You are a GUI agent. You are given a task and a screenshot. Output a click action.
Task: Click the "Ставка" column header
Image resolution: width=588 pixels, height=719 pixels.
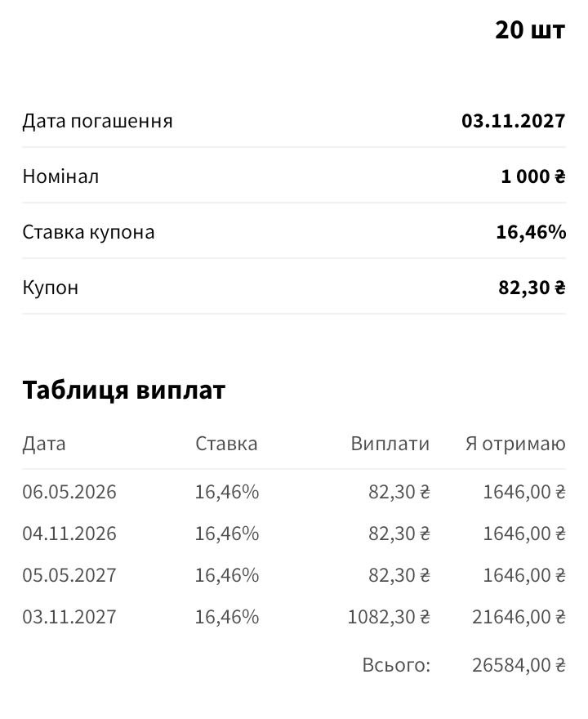tap(226, 444)
